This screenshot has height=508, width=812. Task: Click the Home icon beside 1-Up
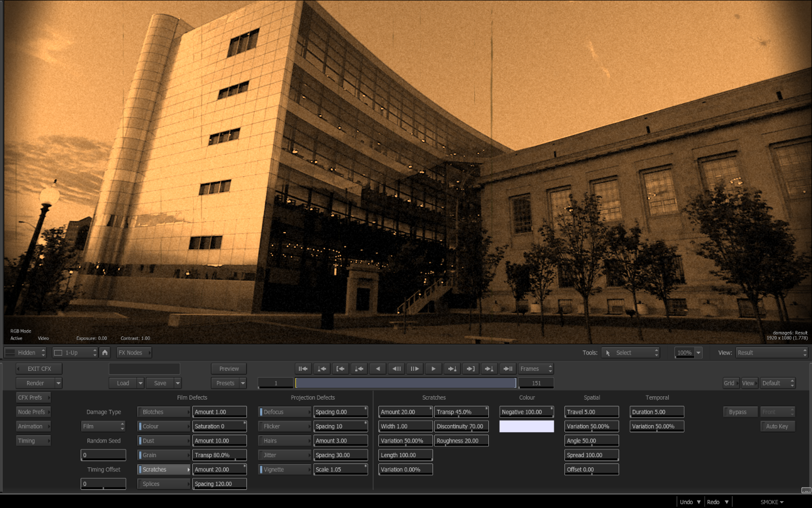[105, 353]
